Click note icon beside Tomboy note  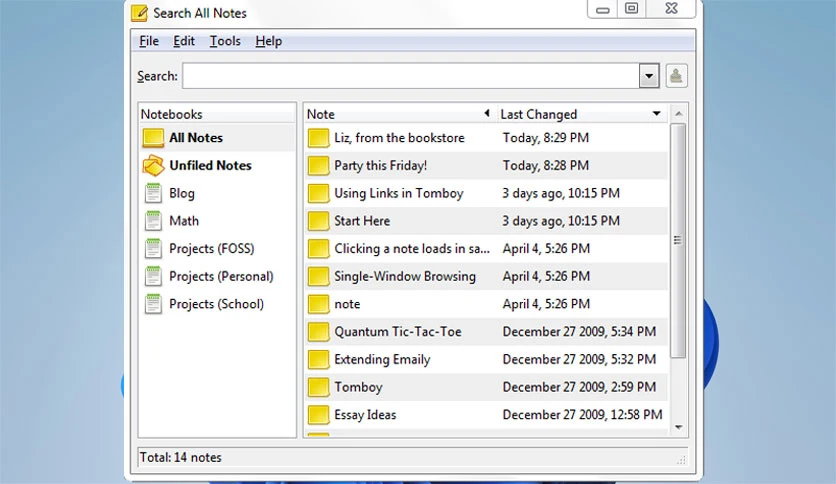(318, 387)
